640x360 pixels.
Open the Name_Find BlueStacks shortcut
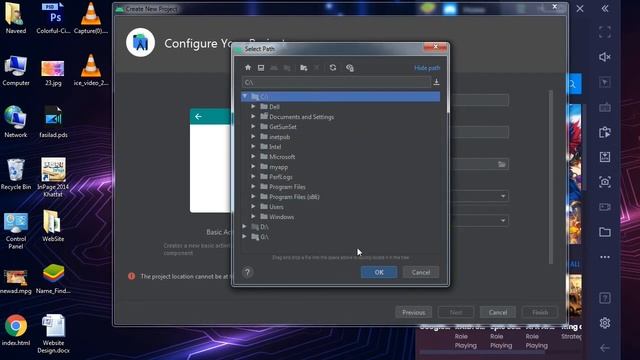(53, 279)
